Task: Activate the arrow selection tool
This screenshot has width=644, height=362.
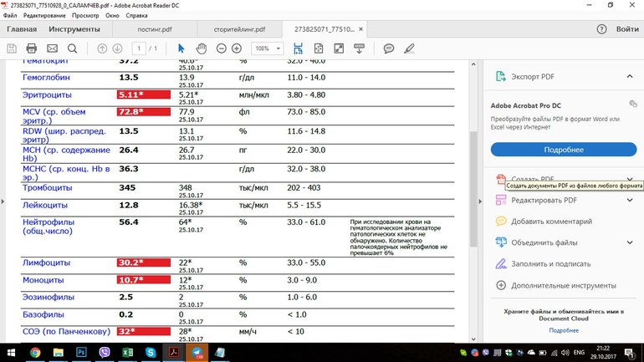Action: pos(181,48)
